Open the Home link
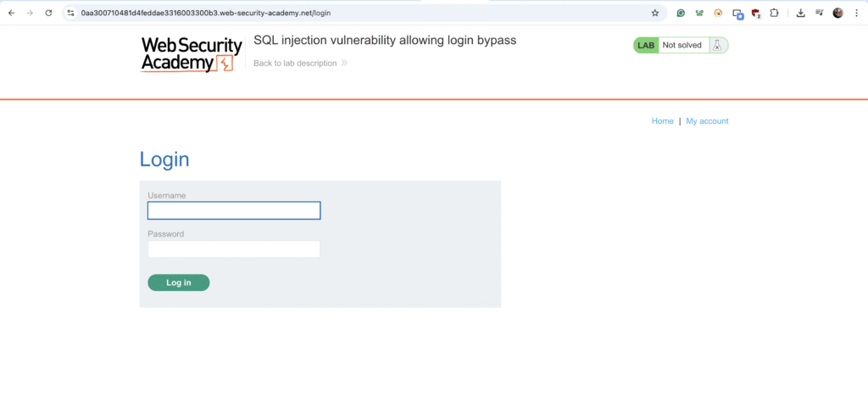This screenshot has width=868, height=396. (662, 120)
